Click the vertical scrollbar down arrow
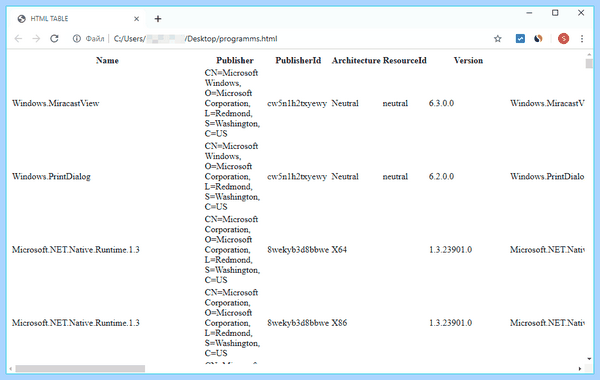The height and width of the screenshot is (380, 600). (589, 359)
